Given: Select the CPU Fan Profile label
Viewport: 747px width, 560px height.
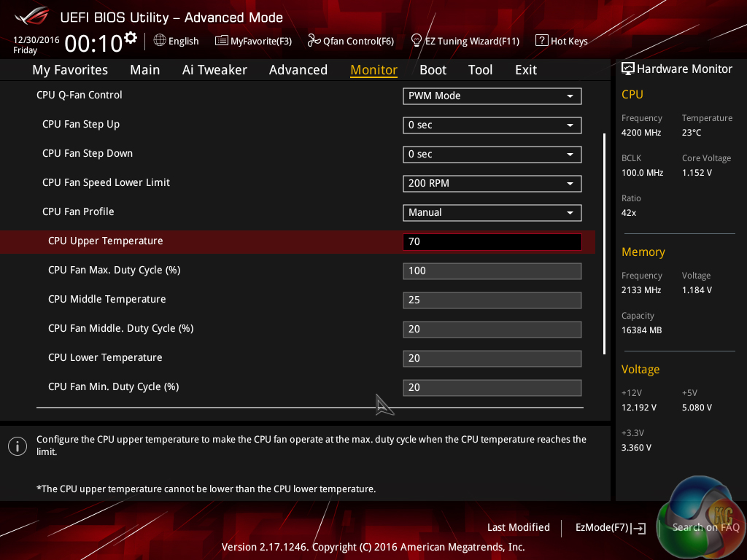Looking at the screenshot, I should (78, 211).
